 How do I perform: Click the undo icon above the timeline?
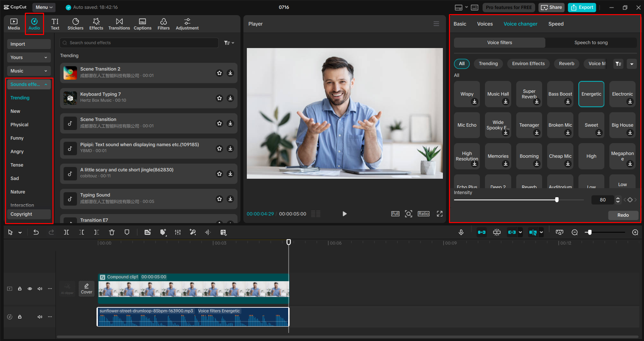(x=36, y=232)
